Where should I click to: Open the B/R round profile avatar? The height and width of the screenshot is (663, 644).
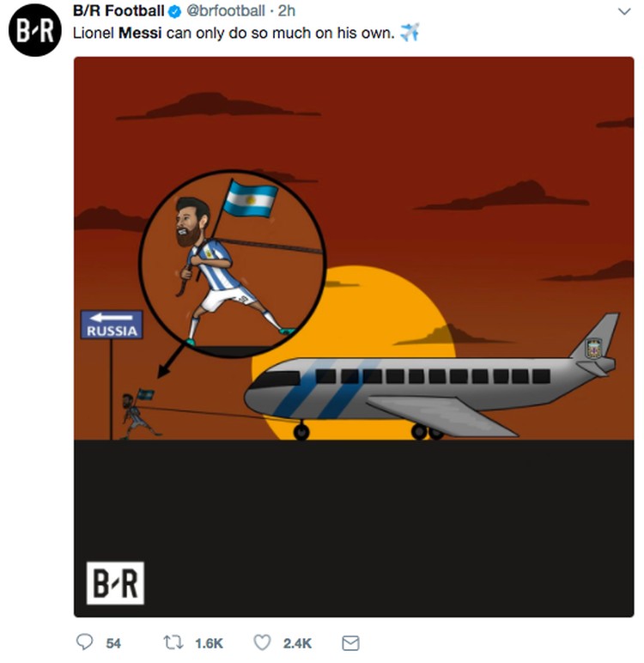35,30
